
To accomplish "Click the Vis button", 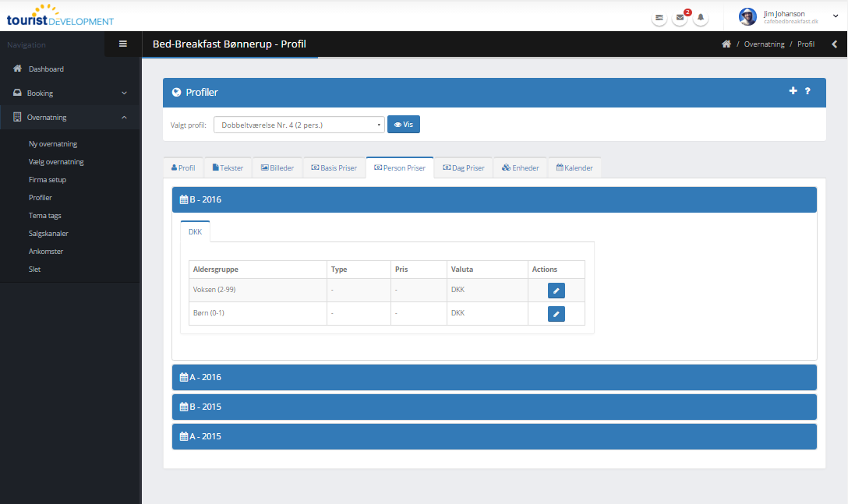I will (x=403, y=125).
